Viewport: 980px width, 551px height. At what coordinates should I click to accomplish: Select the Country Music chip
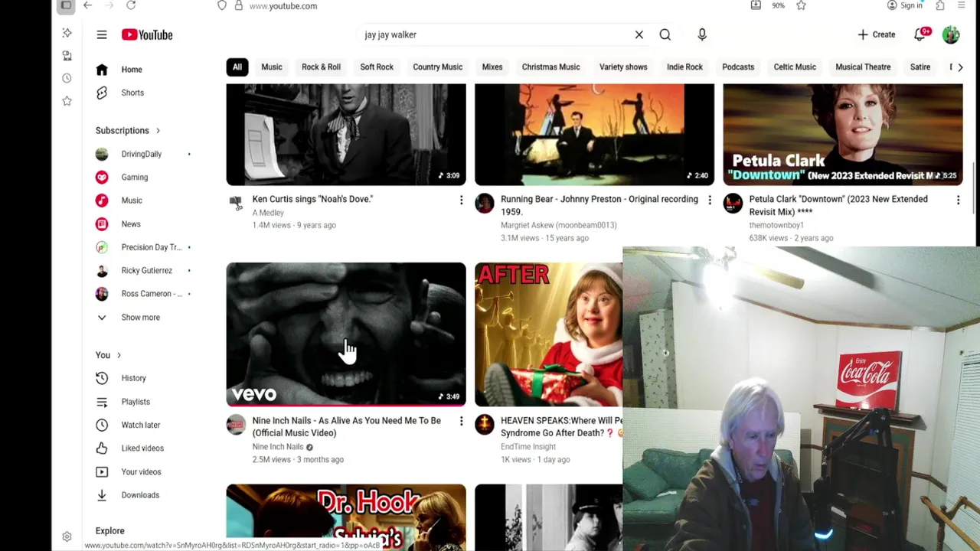pos(438,67)
